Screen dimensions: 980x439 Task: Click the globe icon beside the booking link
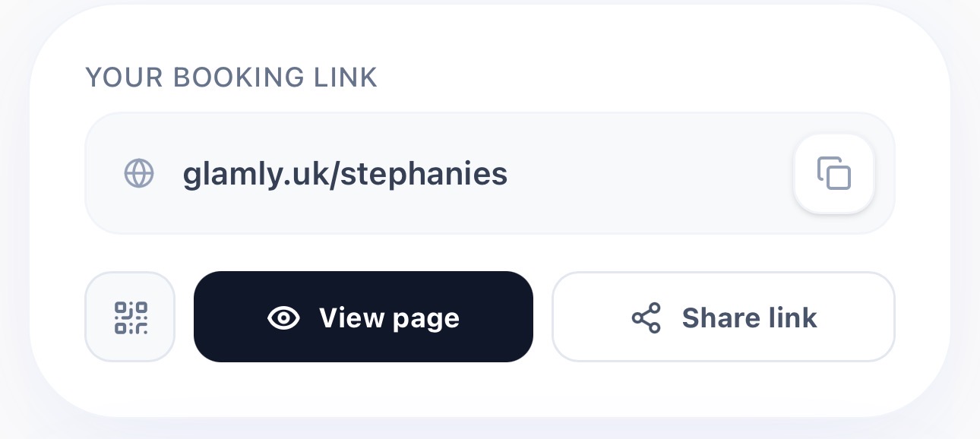(138, 173)
